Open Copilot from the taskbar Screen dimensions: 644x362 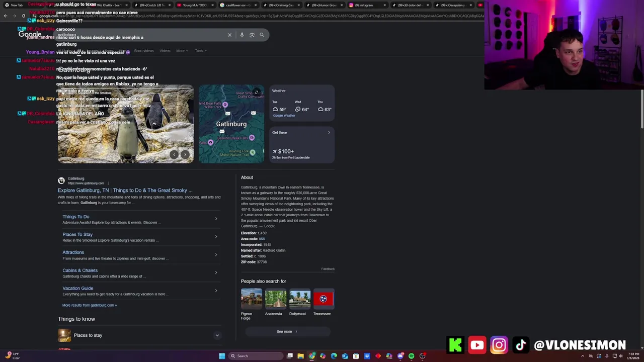(323, 356)
